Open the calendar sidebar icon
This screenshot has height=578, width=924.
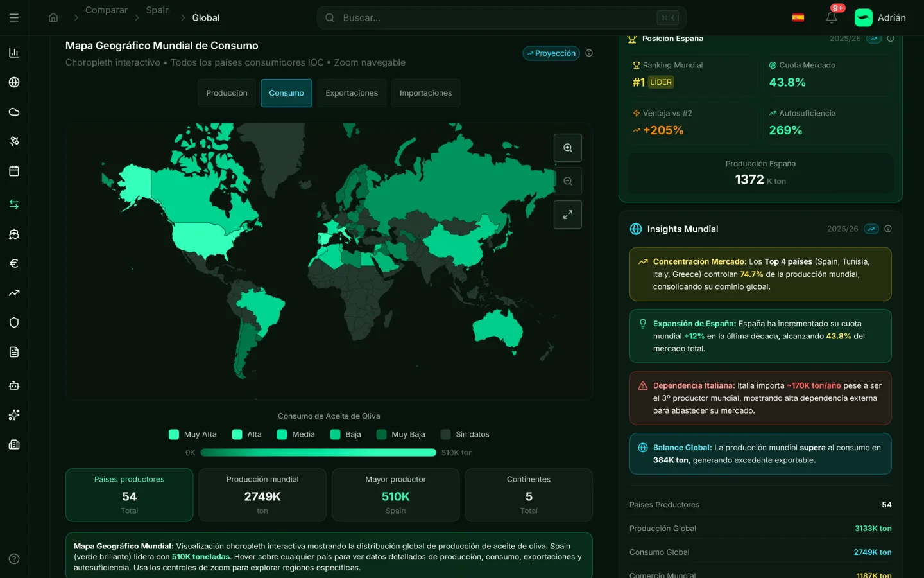tap(14, 171)
